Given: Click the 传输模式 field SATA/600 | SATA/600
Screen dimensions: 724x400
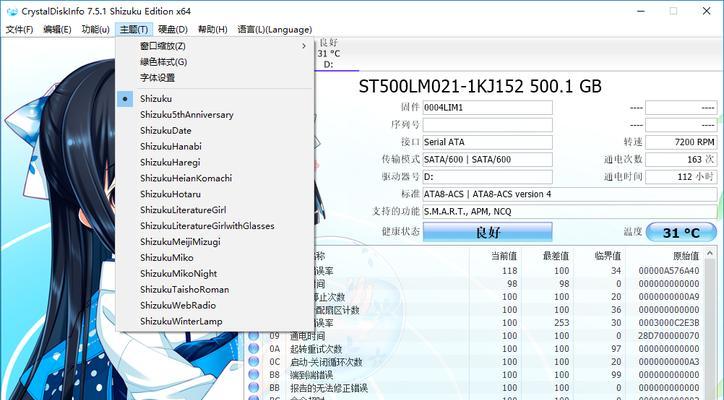Looking at the screenshot, I should tap(488, 159).
